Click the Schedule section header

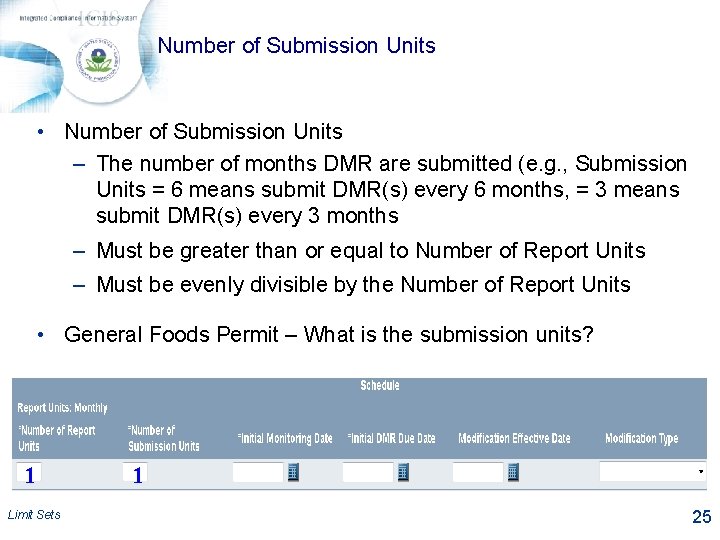[379, 386]
